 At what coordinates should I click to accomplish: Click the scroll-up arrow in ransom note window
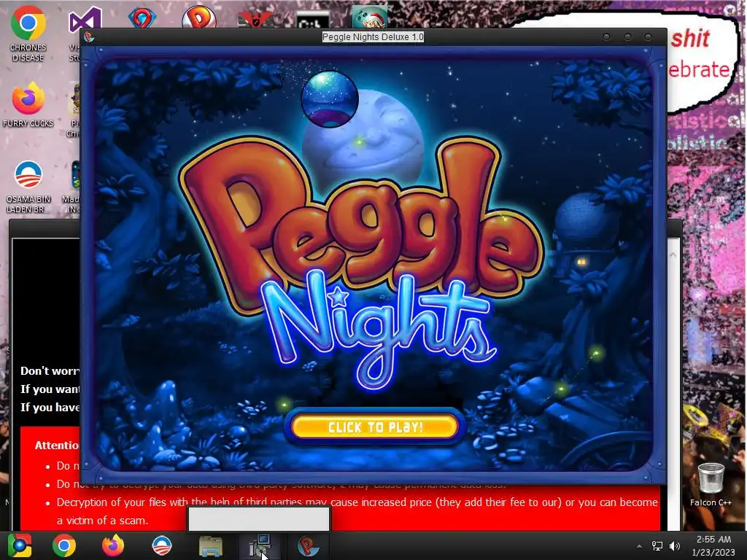673,255
